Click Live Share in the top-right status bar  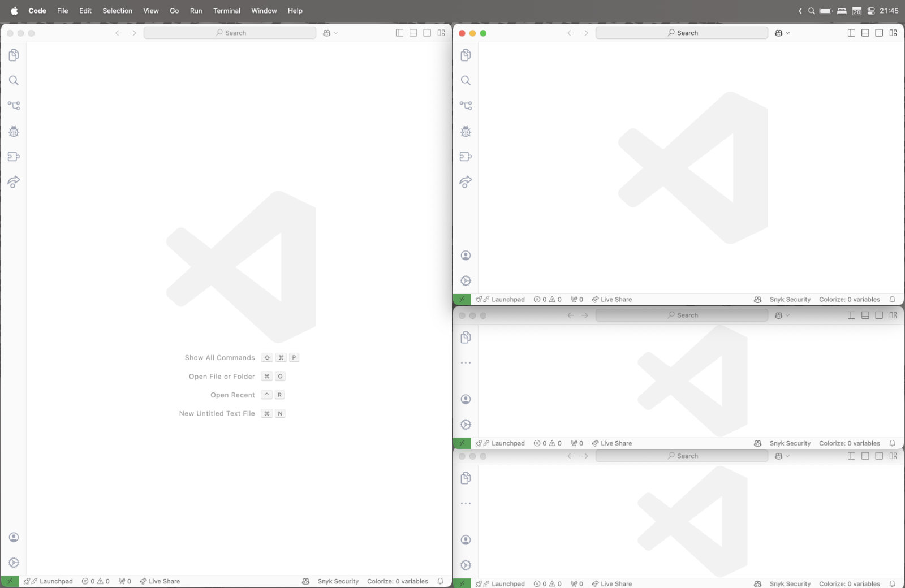(612, 300)
